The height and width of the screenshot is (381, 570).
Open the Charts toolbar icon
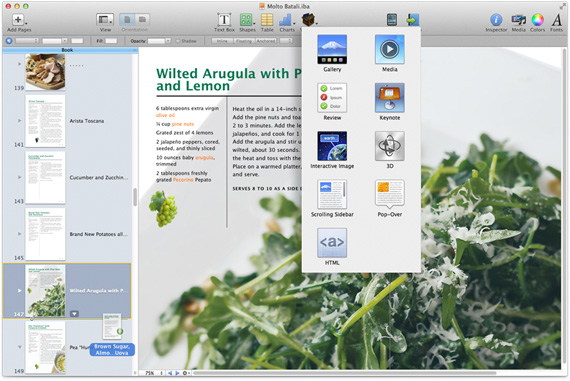pos(286,20)
